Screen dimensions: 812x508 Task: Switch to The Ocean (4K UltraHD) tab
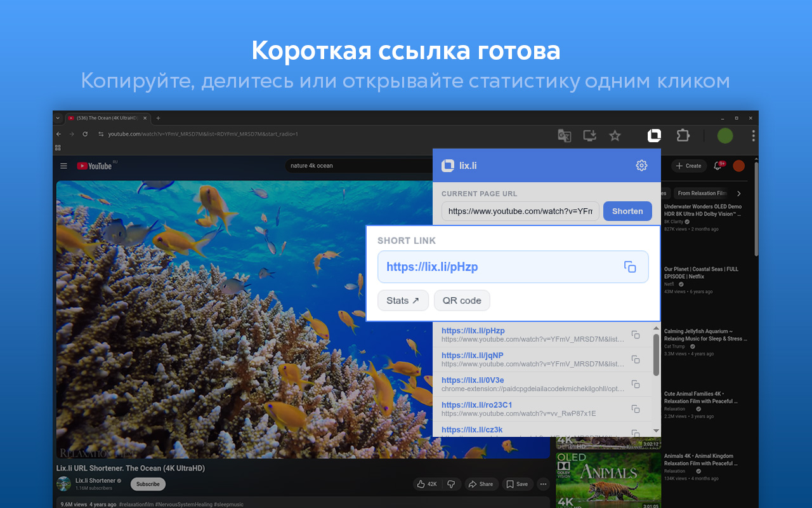107,118
